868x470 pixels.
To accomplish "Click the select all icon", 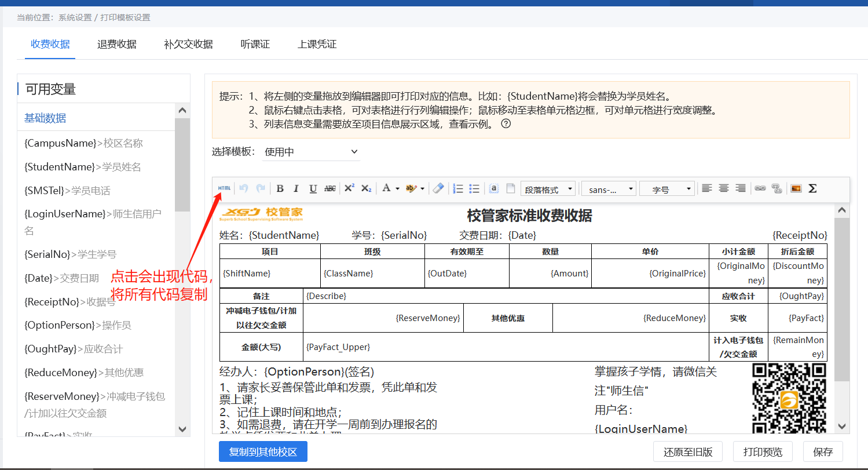I will 494,188.
